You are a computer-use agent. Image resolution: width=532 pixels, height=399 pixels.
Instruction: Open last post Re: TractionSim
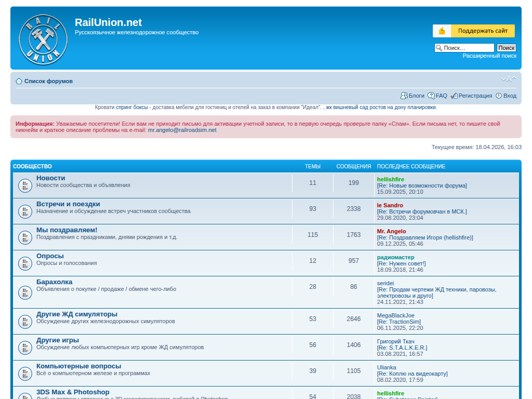398,322
